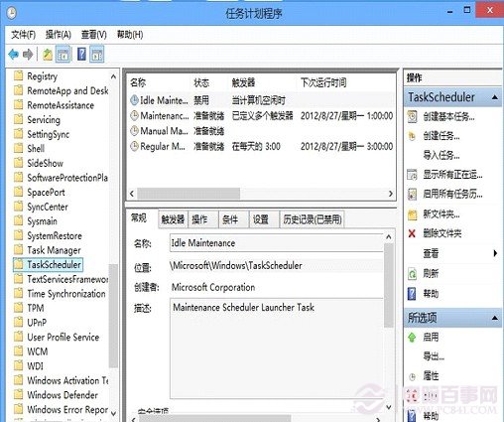The image size is (504, 422).
Task: Select the Task Manager folder in tree
Action: click(54, 250)
